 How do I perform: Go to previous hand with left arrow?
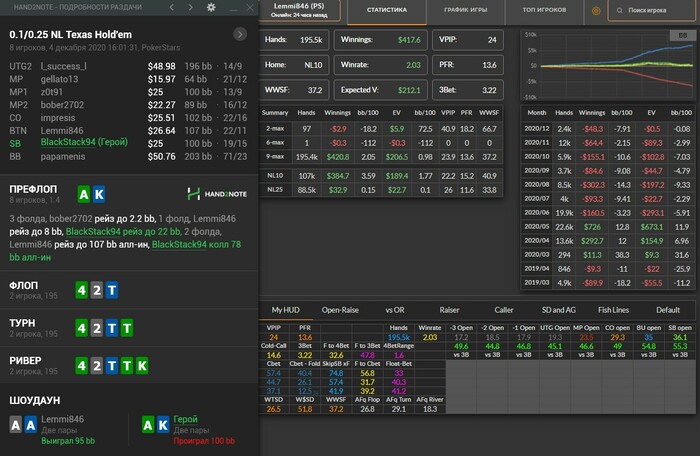pos(172,7)
